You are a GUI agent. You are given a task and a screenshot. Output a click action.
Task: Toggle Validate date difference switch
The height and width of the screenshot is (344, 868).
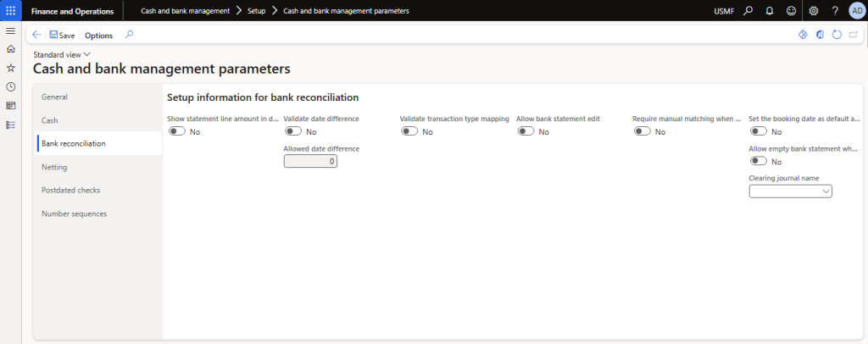point(293,131)
